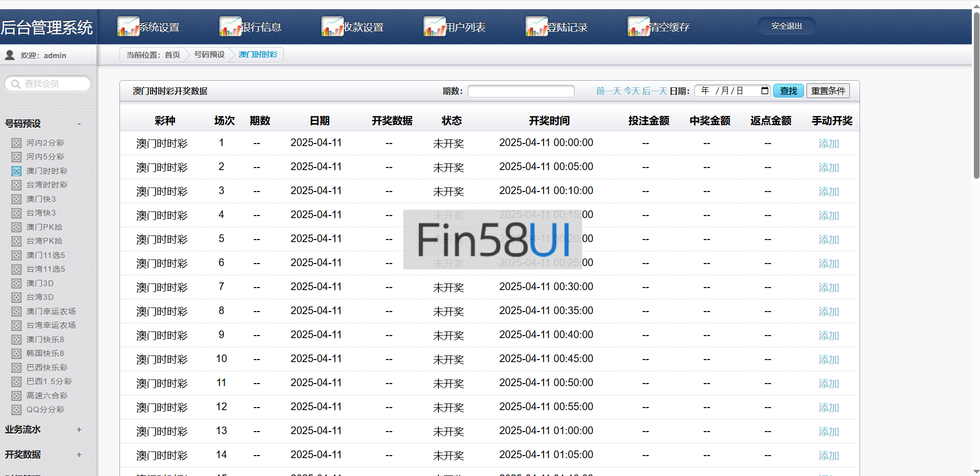Click the 清空缓存 chart icon
This screenshot has width=980, height=476.
(639, 27)
